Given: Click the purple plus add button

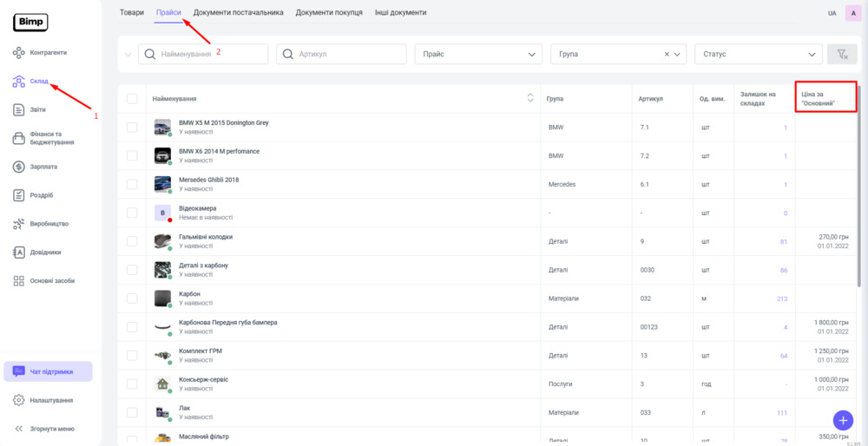Looking at the screenshot, I should click(842, 420).
